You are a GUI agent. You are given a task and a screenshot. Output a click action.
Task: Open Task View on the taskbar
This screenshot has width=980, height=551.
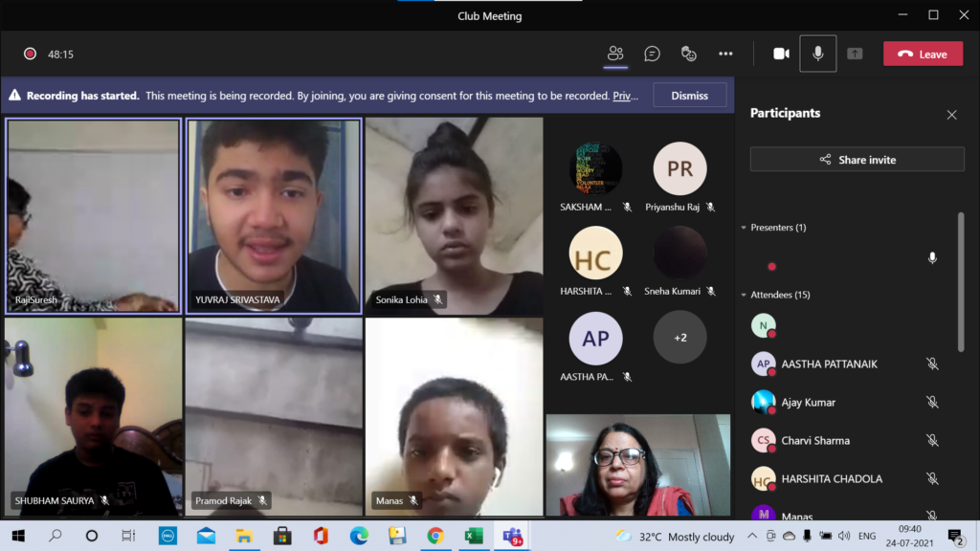tap(128, 536)
